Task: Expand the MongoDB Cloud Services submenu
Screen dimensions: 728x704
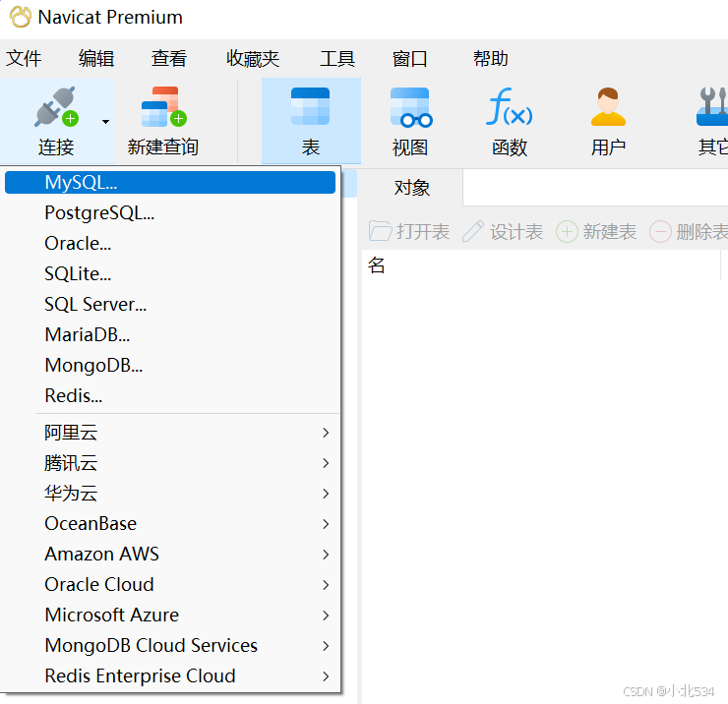Action: (170, 646)
